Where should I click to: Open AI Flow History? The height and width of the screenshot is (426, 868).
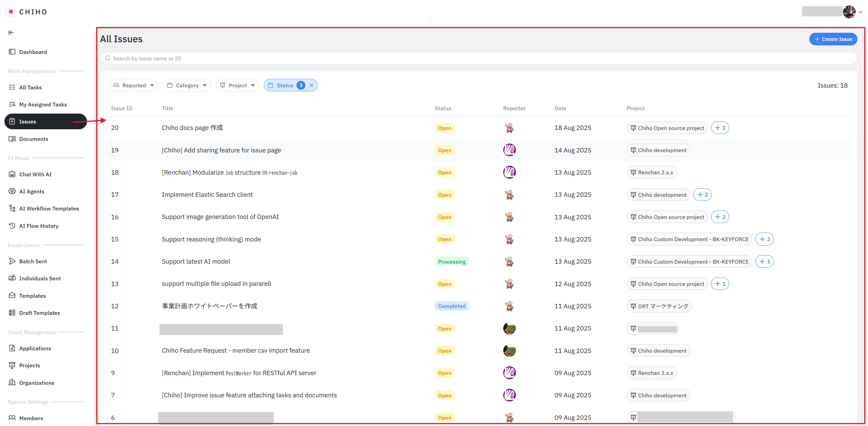[39, 226]
